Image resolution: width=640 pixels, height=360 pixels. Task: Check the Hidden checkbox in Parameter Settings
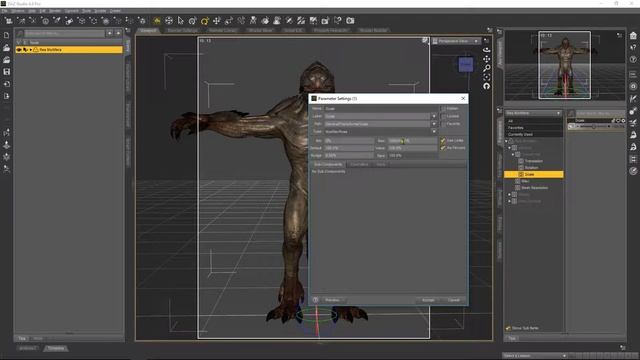[x=443, y=109]
